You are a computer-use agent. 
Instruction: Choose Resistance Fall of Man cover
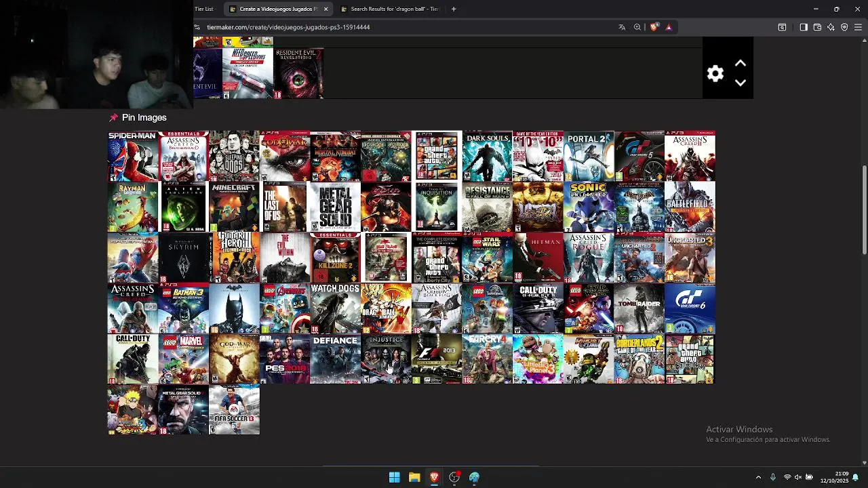487,207
